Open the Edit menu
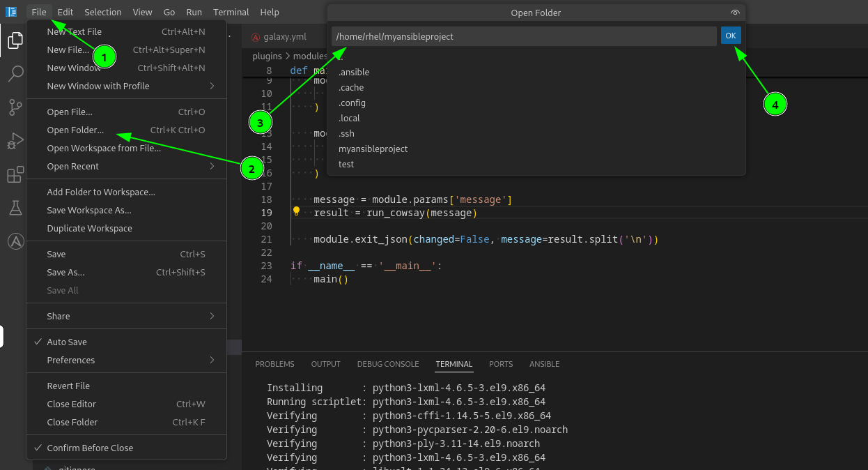 tap(65, 12)
